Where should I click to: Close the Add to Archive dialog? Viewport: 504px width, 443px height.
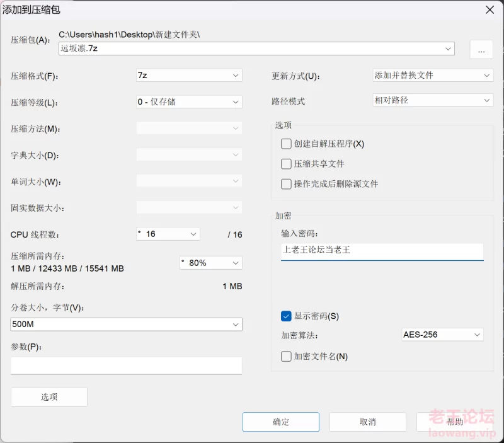pyautogui.click(x=490, y=10)
